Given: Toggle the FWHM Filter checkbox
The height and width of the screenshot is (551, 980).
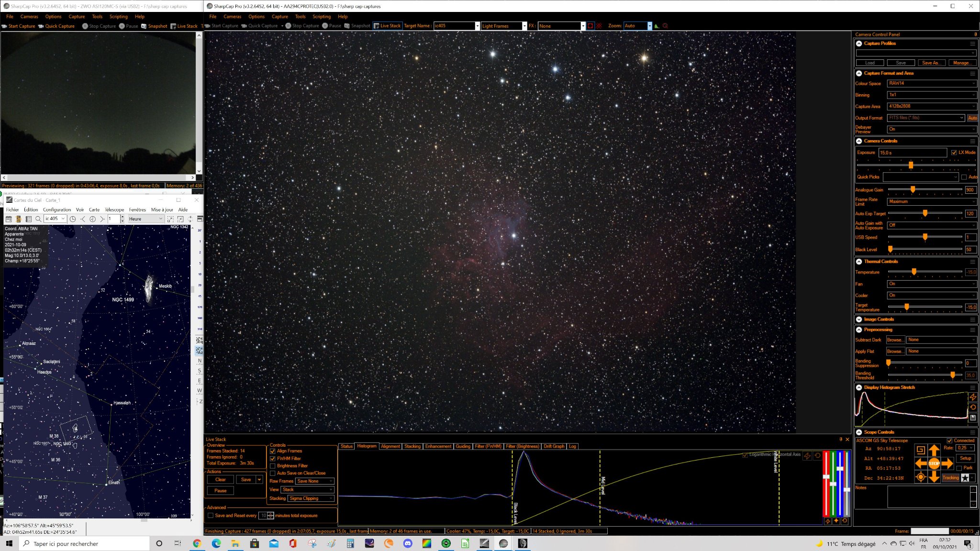Looking at the screenshot, I should [273, 459].
